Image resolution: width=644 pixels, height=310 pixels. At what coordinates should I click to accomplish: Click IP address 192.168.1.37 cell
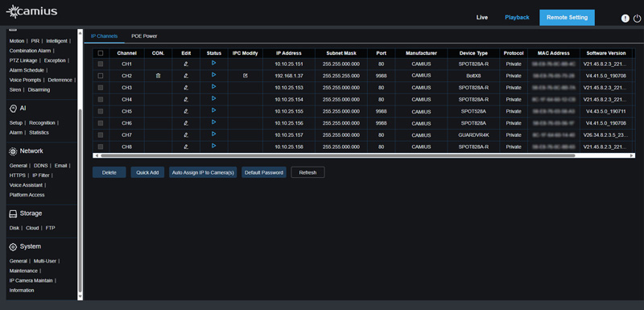pos(289,76)
